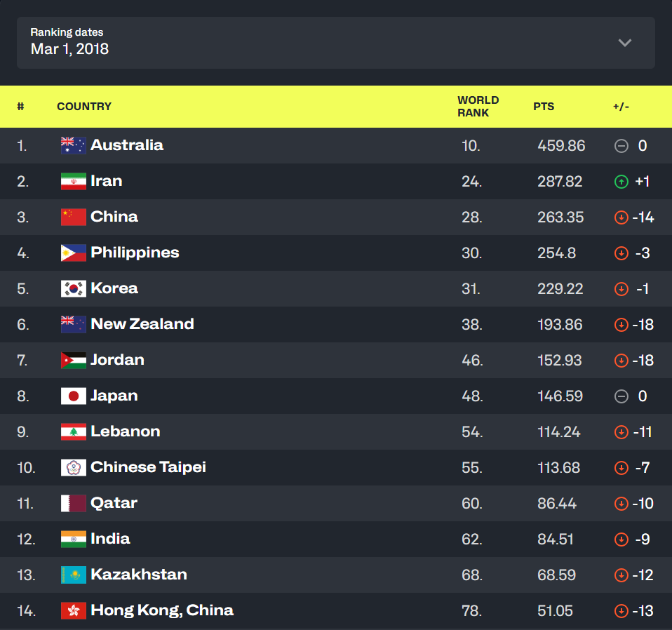Click the Qatar flag icon
This screenshot has width=672, height=630.
tap(74, 503)
